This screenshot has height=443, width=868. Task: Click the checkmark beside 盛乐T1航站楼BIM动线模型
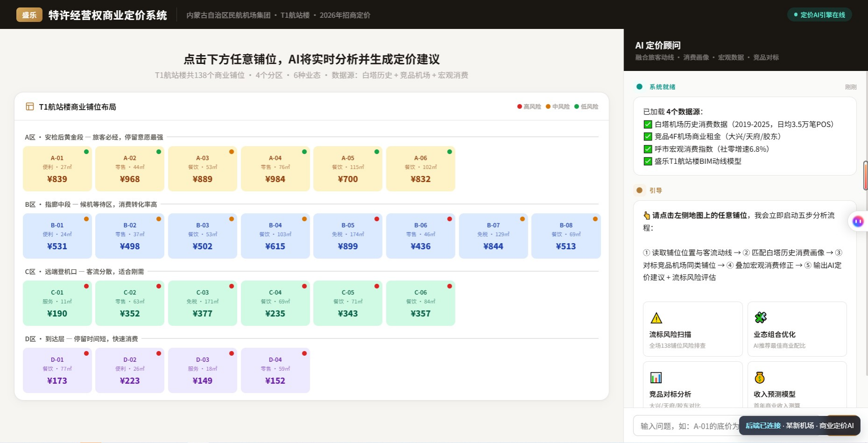pyautogui.click(x=648, y=161)
